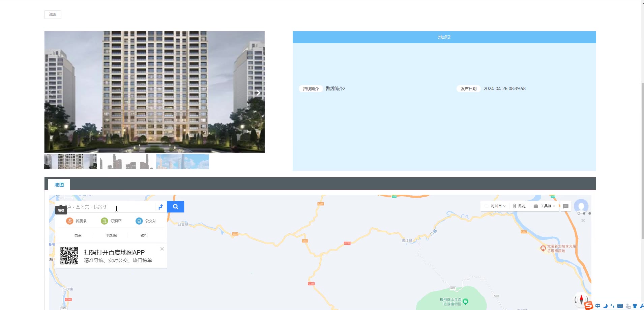Select the blue sky city thumbnail
The image size is (644, 310).
(182, 162)
